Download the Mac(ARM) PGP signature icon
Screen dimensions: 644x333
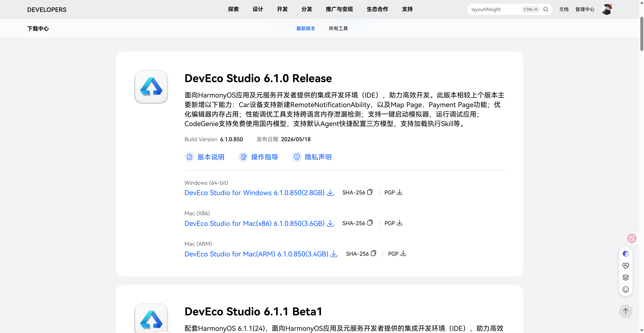403,253
